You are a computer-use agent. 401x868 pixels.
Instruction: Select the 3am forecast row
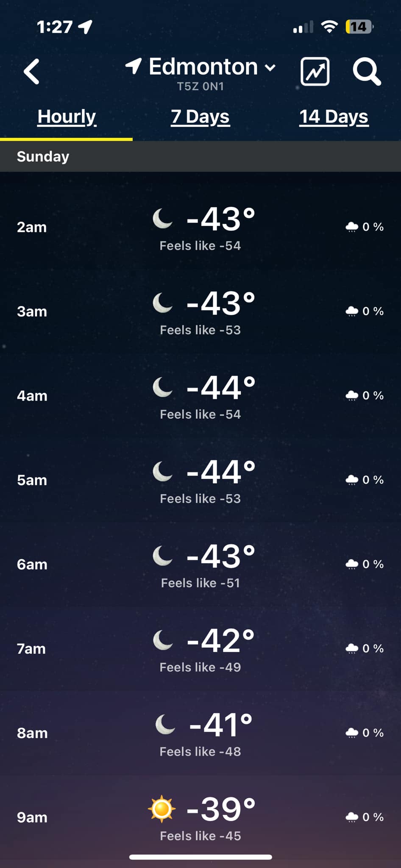pyautogui.click(x=200, y=312)
